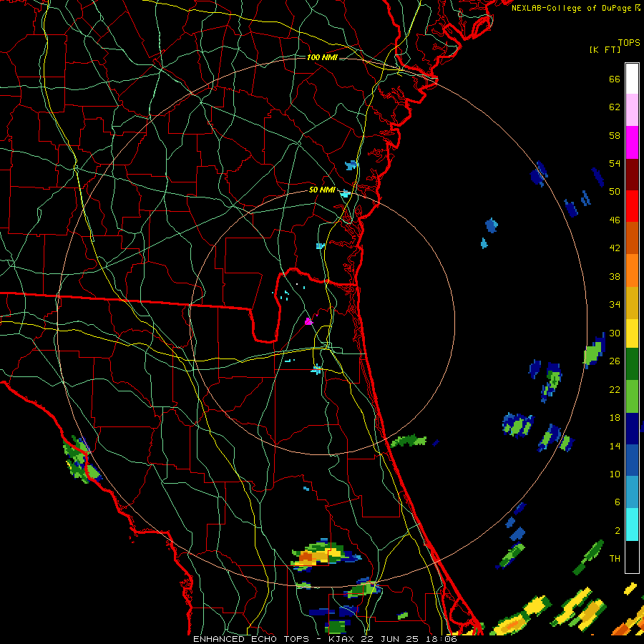Click the legend value 38
The height and width of the screenshot is (644, 644).
pyautogui.click(x=615, y=276)
